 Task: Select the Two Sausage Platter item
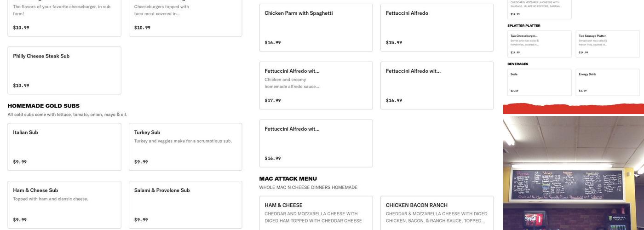coord(608,44)
